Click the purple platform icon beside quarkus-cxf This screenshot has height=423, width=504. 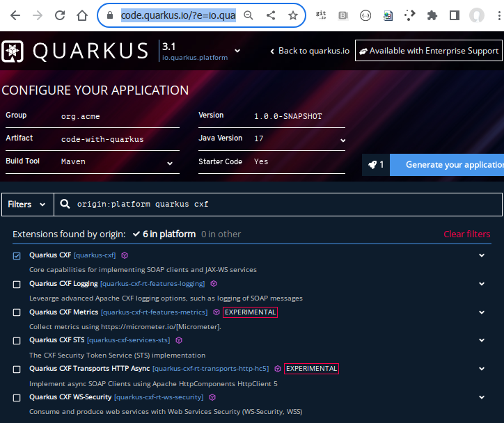125,255
